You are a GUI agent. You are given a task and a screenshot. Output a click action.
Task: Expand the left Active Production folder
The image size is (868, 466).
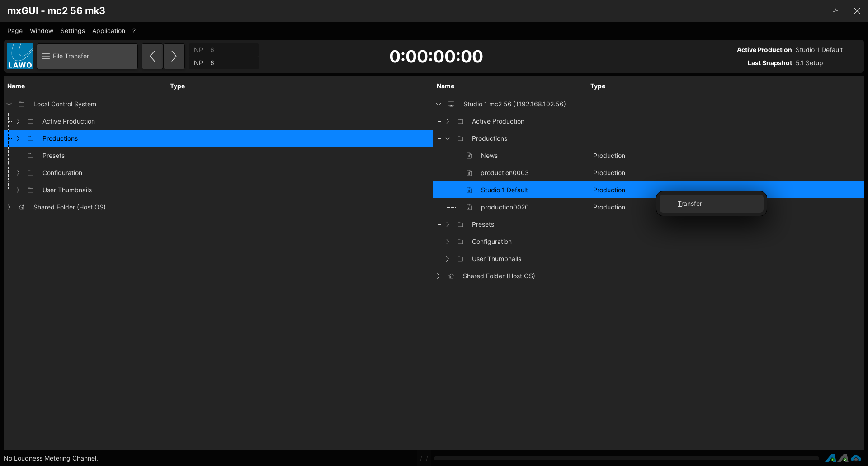click(x=18, y=121)
